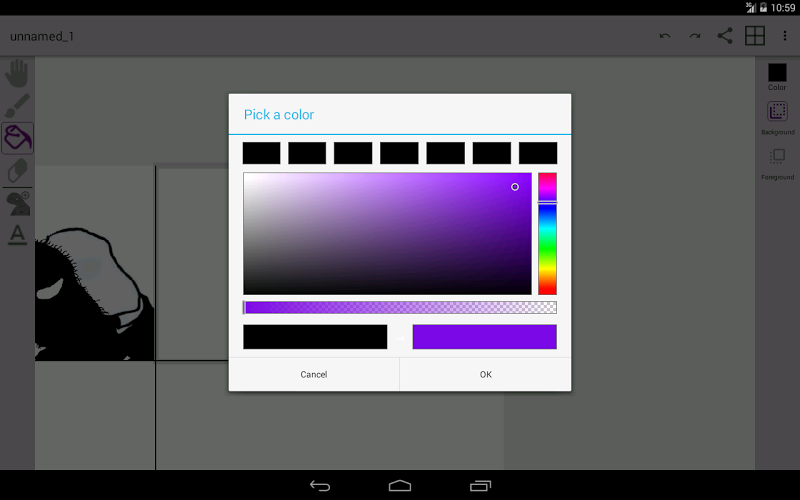Image resolution: width=800 pixels, height=500 pixels.
Task: Select the eraser tool
Action: point(17,170)
